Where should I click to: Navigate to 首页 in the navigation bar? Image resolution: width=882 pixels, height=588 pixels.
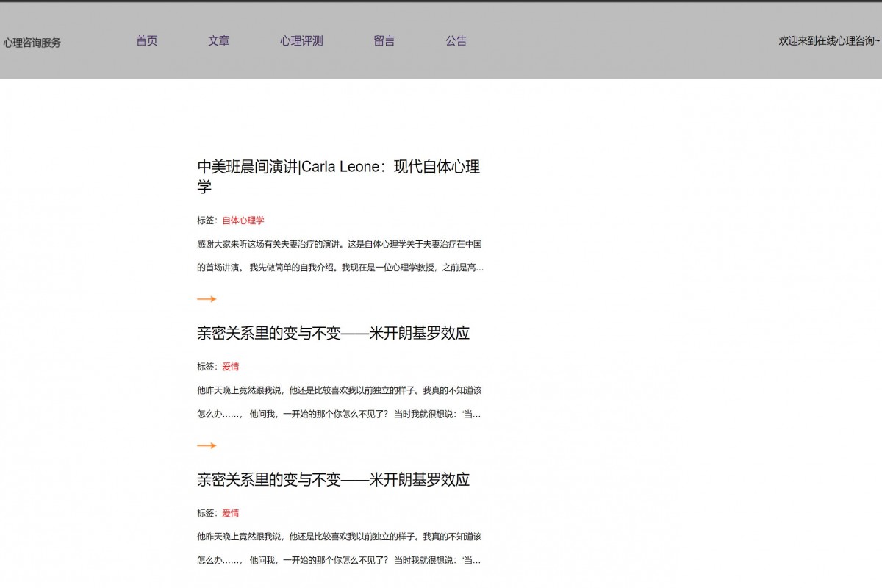pyautogui.click(x=147, y=41)
